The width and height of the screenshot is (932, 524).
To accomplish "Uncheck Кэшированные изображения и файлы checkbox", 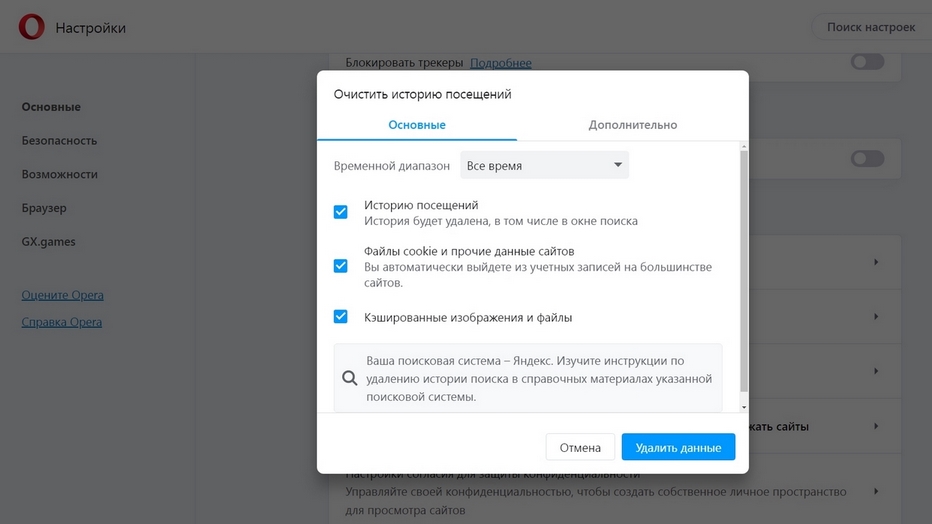I will click(340, 317).
